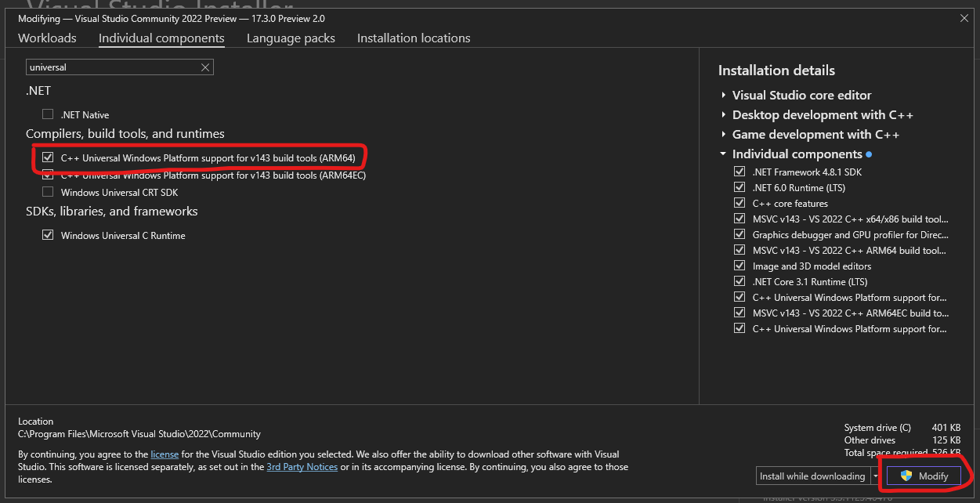Uncheck C++ UWP support for v143 (ARM64EC)
The height and width of the screenshot is (503, 980).
[48, 175]
